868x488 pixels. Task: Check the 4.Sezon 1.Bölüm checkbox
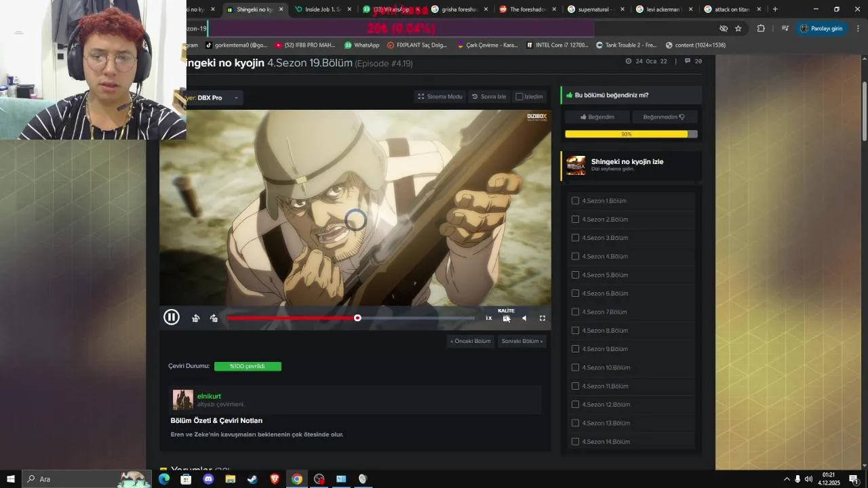click(575, 201)
